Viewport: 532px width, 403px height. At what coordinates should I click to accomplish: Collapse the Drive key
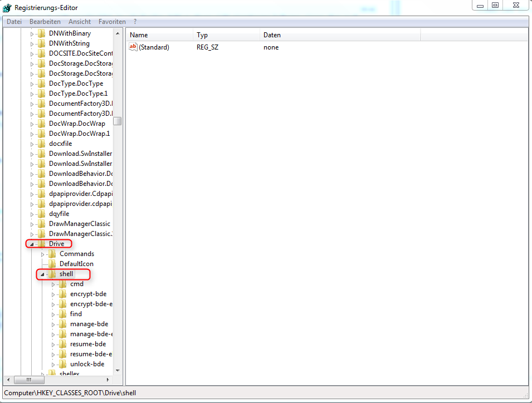point(32,243)
